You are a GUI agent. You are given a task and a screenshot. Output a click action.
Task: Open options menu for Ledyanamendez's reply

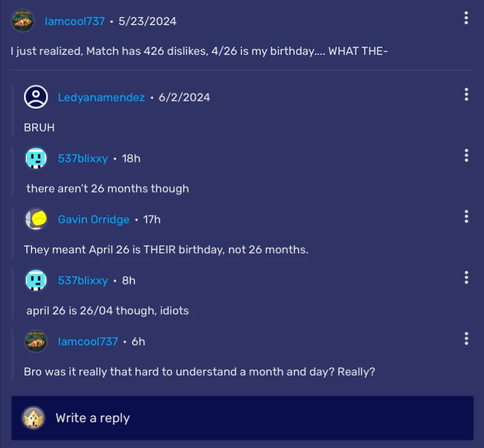[x=466, y=94]
